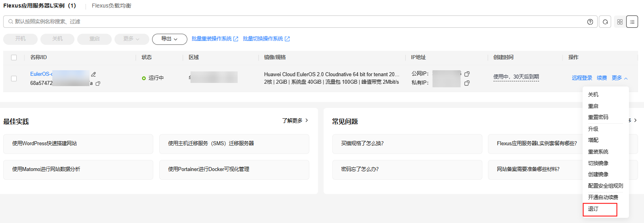Refresh the instance list
Image resolution: width=644 pixels, height=223 pixels.
[605, 22]
